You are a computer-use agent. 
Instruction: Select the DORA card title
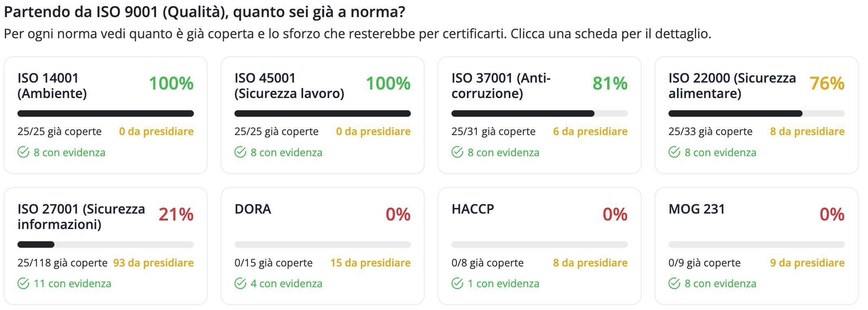click(x=253, y=209)
